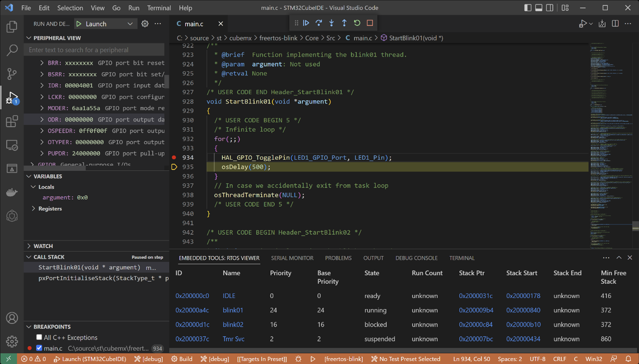Close the main.c editor tab
This screenshot has height=364, width=639.
(x=221, y=24)
